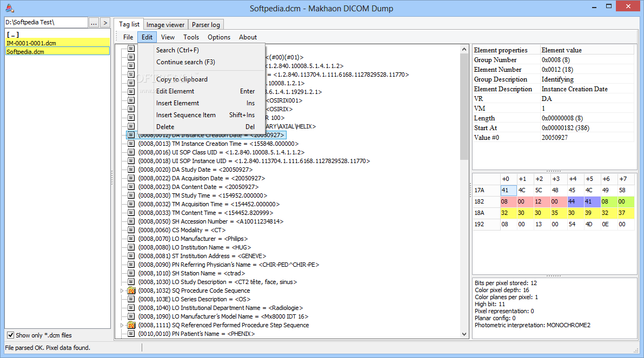This screenshot has width=644, height=358.
Task: Click the Element properties column header
Action: pos(507,50)
